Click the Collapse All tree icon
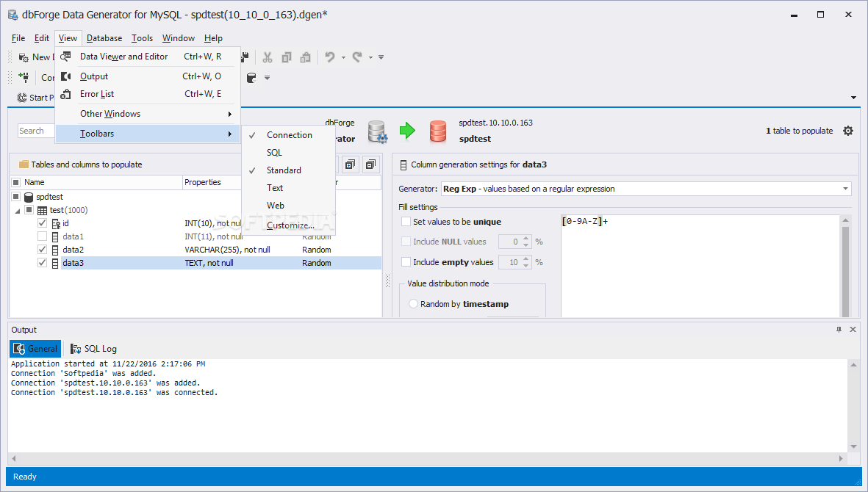Screen dimensions: 868x492 pyautogui.click(x=370, y=164)
